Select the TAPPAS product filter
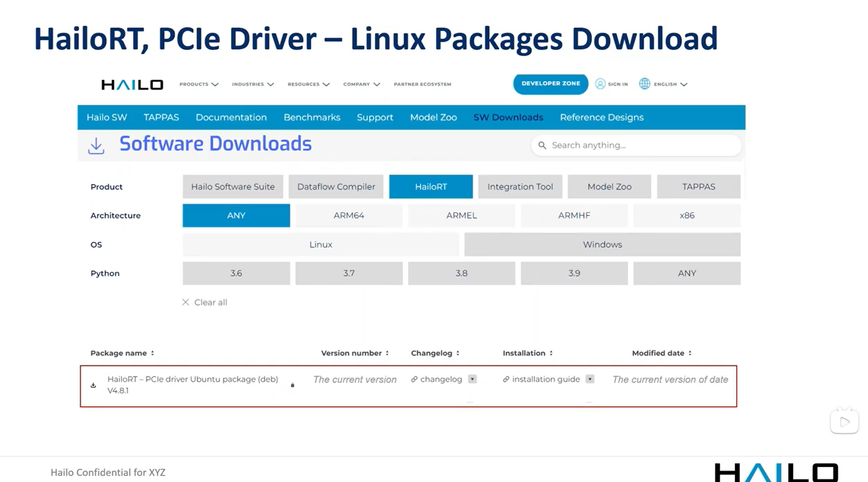 pyautogui.click(x=698, y=187)
